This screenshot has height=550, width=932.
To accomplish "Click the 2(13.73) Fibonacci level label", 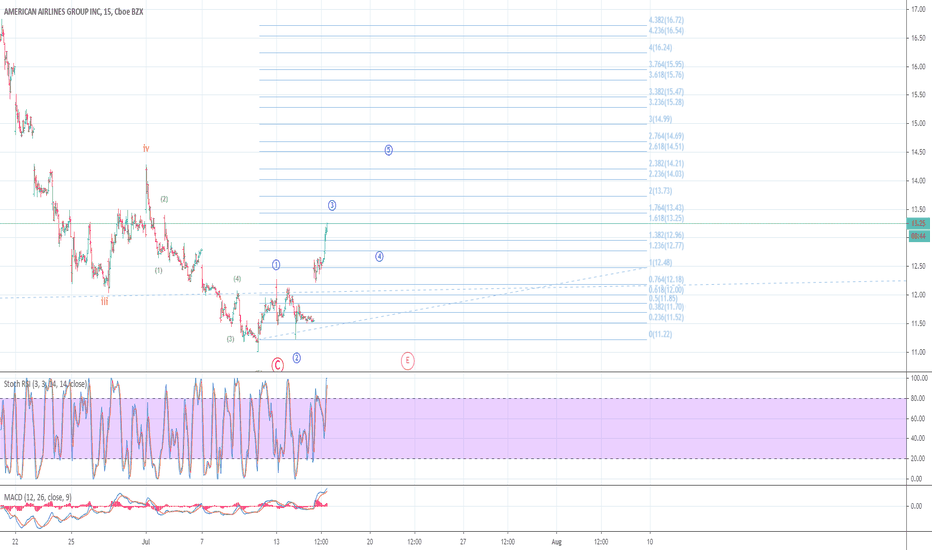I will (x=660, y=191).
